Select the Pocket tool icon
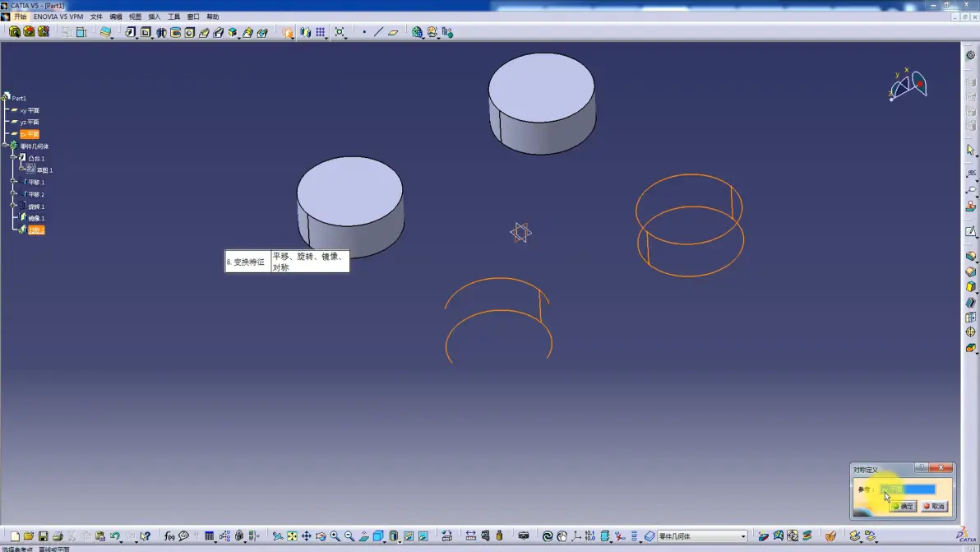The image size is (980, 552). 146,32
